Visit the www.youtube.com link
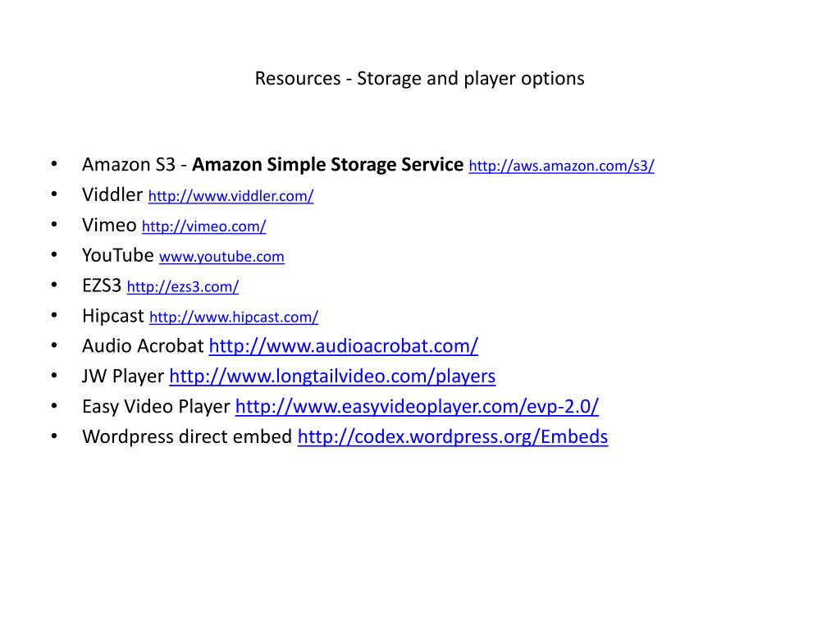Viewport: 840px width, 630px height. [x=221, y=257]
